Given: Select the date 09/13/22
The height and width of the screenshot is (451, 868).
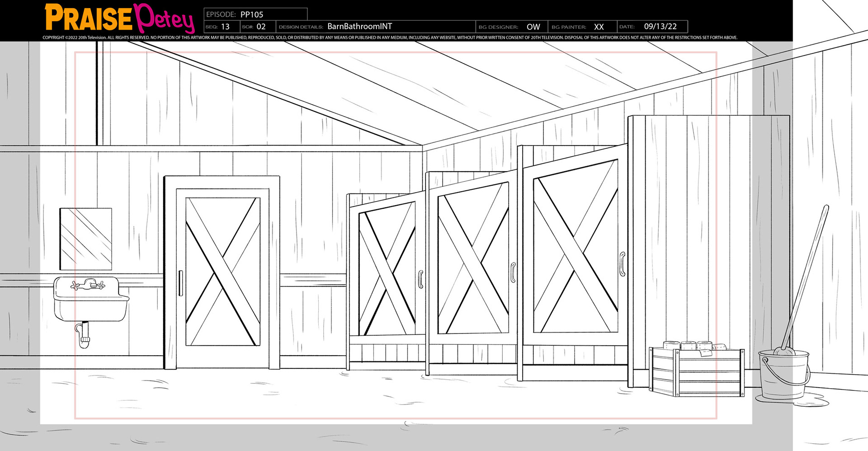Looking at the screenshot, I should pos(660,26).
